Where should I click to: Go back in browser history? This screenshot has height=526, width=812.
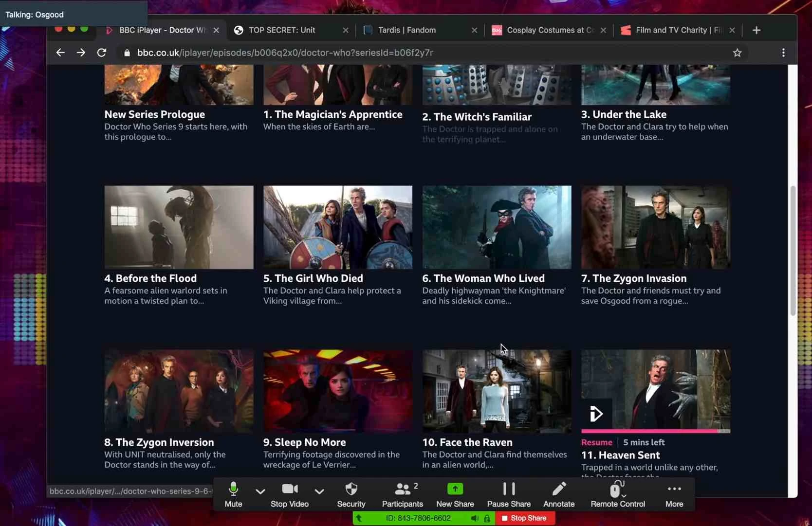60,53
